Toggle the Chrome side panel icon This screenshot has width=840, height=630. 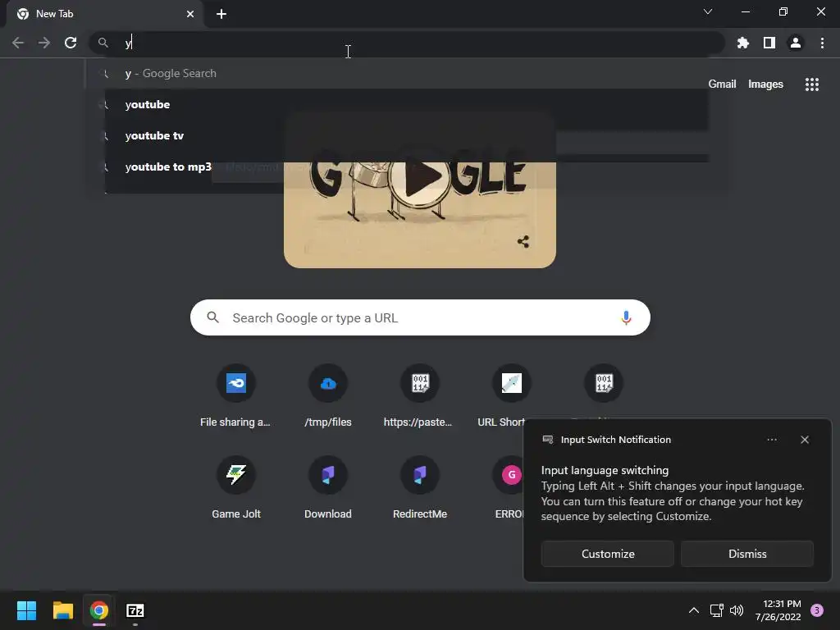(769, 43)
